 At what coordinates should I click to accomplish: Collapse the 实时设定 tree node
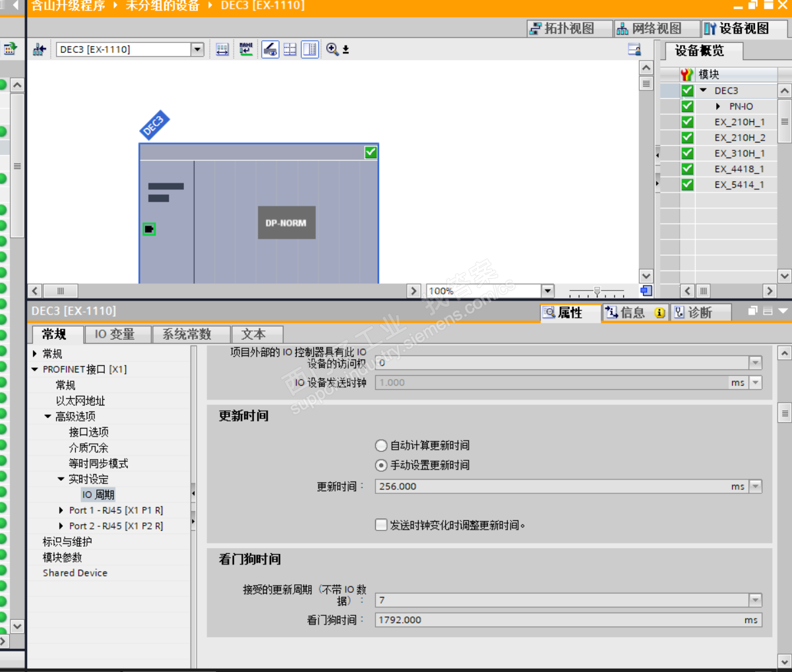point(61,479)
